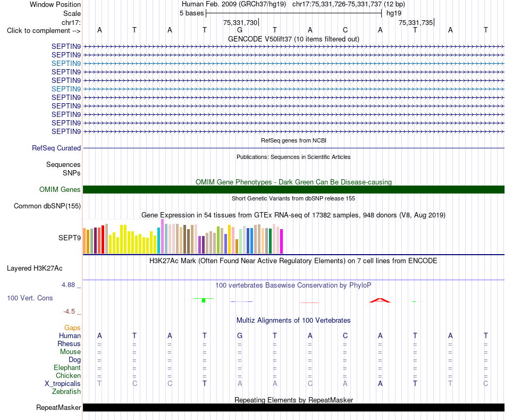Open 100 vertebrates PhyloP conservation title
Image resolution: width=505 pixels, height=420 pixels.
tap(293, 285)
